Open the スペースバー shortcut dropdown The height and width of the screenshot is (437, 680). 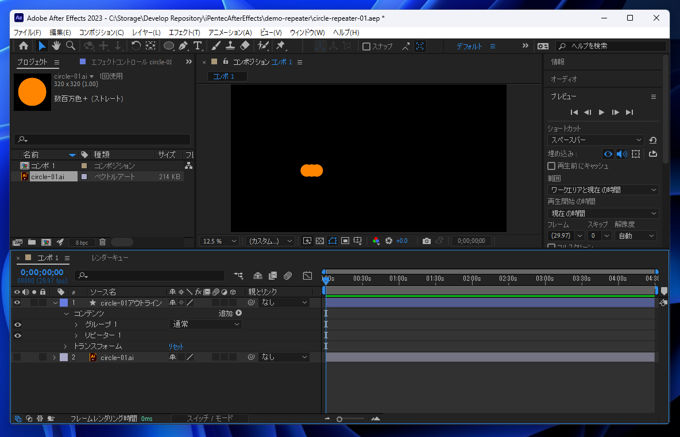tap(596, 141)
